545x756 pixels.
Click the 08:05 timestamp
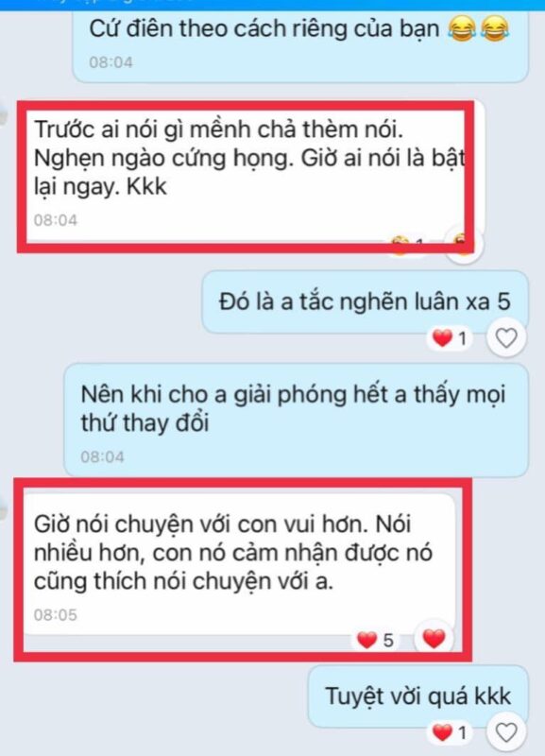coord(56,615)
